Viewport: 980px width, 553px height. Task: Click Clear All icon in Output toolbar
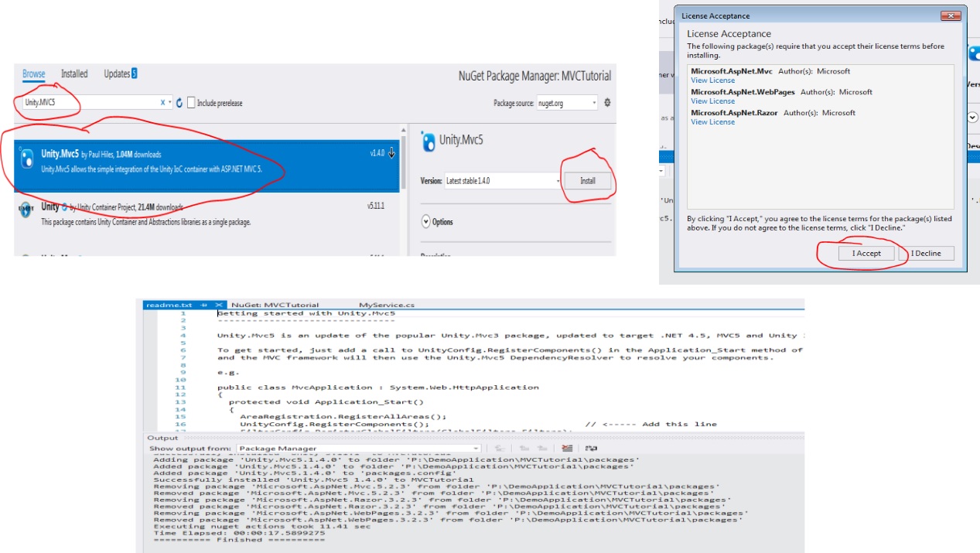[x=567, y=449]
